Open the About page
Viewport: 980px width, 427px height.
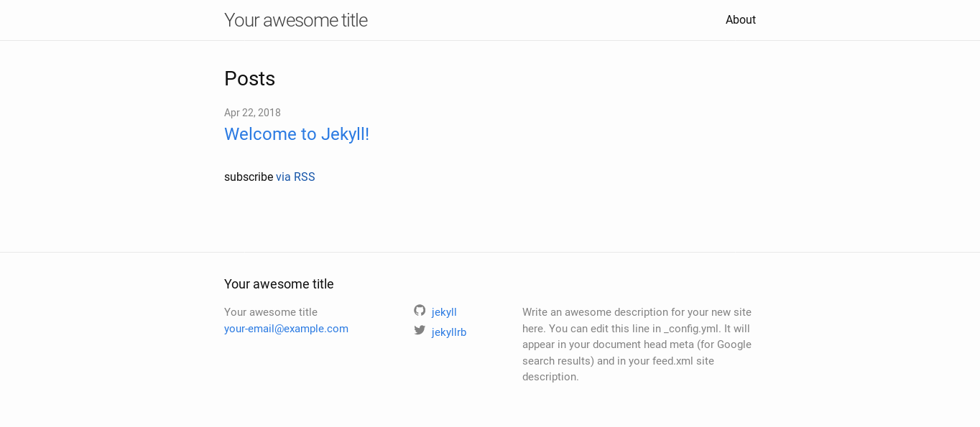(x=740, y=20)
